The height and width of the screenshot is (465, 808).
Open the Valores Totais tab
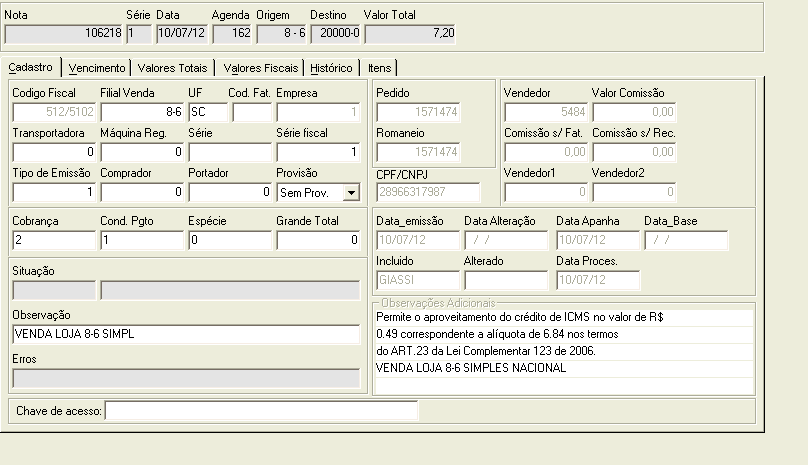click(172, 68)
